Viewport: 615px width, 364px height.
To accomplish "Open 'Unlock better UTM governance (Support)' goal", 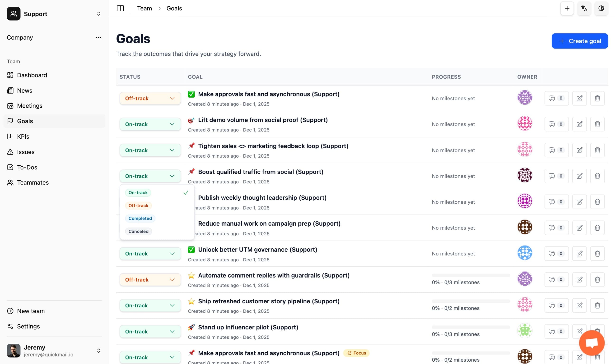I will (257, 250).
